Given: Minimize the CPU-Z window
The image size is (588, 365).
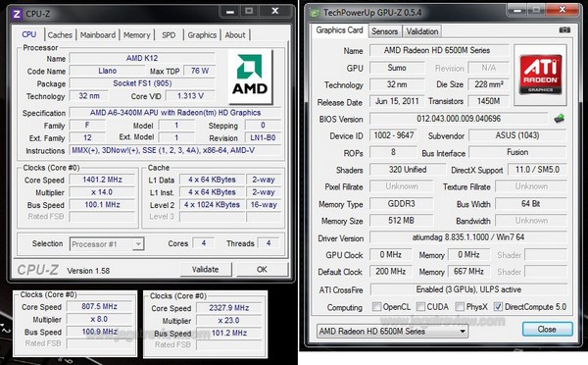Looking at the screenshot, I should 230,11.
